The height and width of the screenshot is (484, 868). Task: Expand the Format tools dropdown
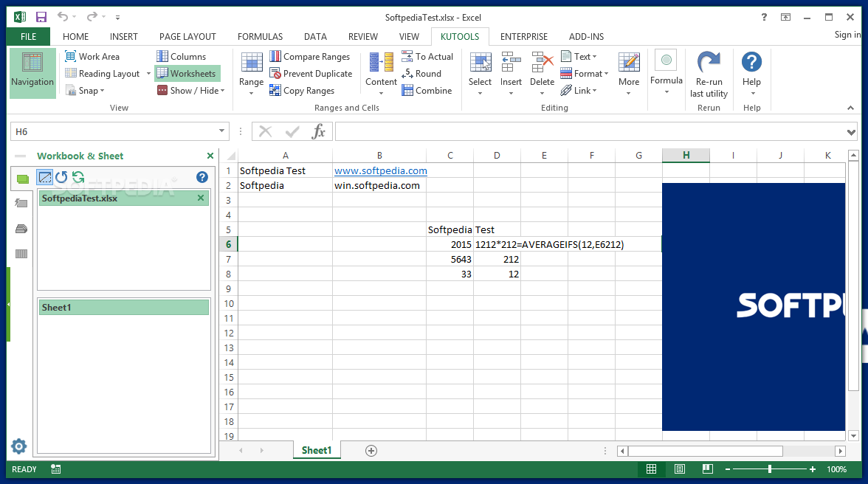click(585, 74)
